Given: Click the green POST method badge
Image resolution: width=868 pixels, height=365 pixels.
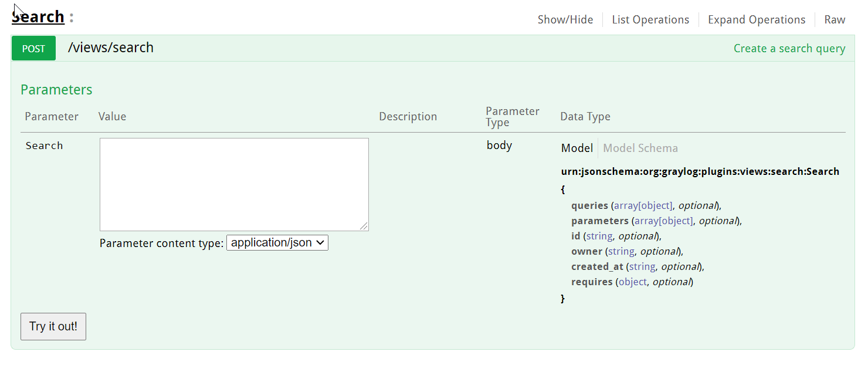Looking at the screenshot, I should [x=33, y=49].
